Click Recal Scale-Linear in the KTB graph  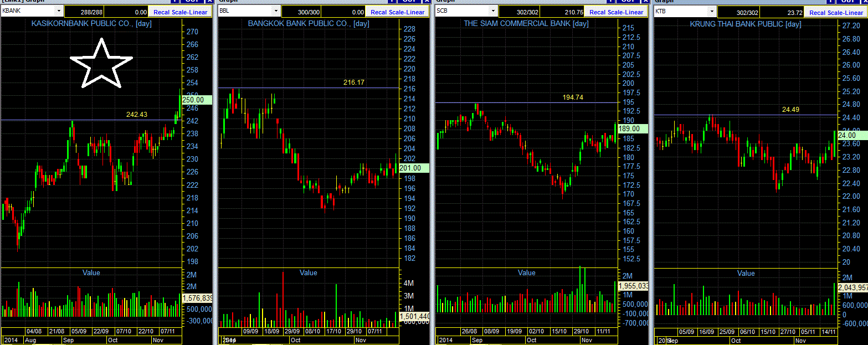[x=836, y=12]
